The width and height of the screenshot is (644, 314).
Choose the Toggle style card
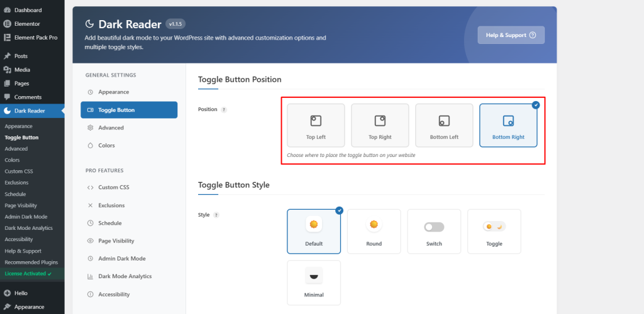494,232
